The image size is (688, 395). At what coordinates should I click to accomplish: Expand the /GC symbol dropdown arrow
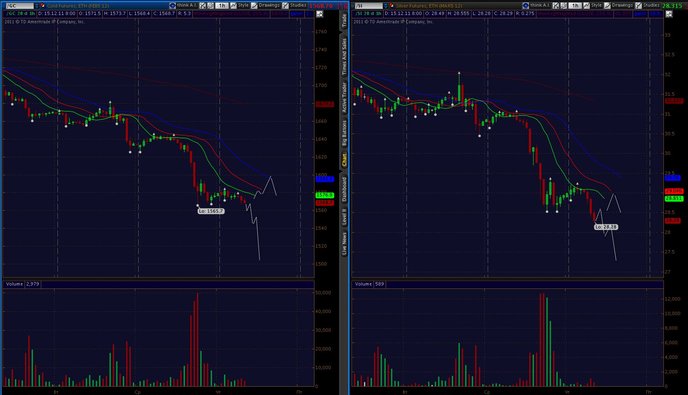click(x=37, y=6)
